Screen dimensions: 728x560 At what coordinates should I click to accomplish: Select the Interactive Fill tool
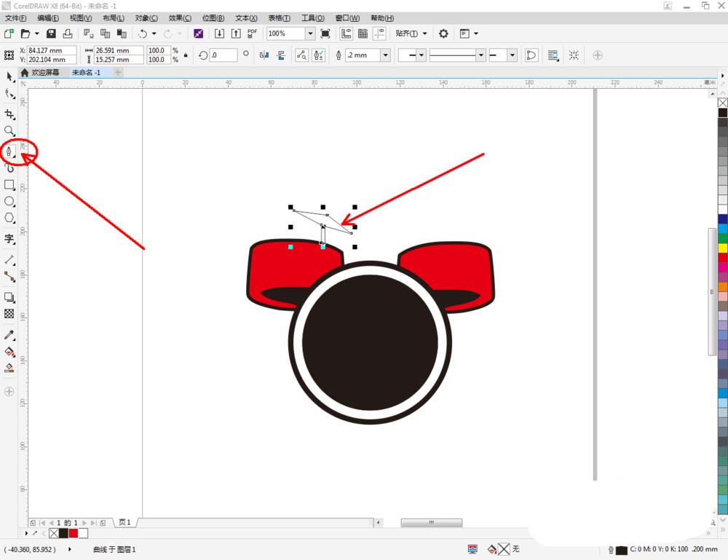[x=9, y=352]
